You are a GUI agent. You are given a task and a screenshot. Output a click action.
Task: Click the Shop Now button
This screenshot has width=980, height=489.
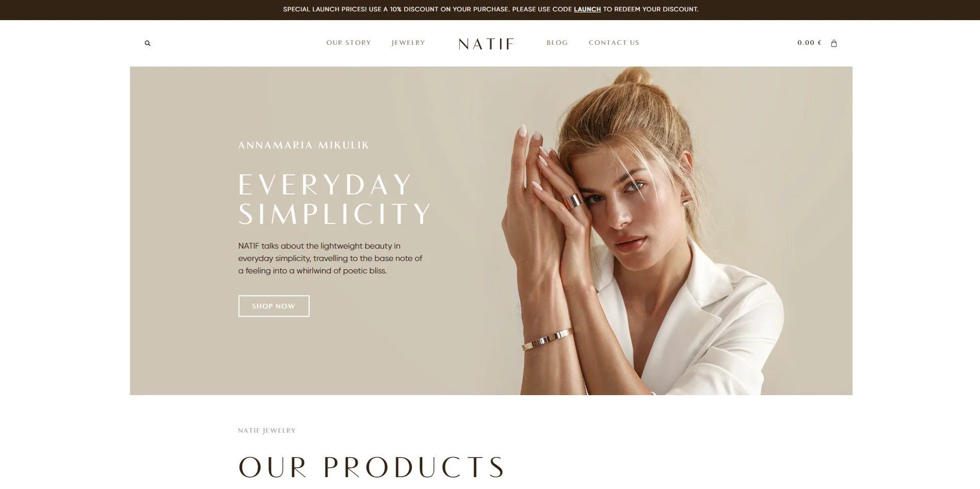click(274, 306)
